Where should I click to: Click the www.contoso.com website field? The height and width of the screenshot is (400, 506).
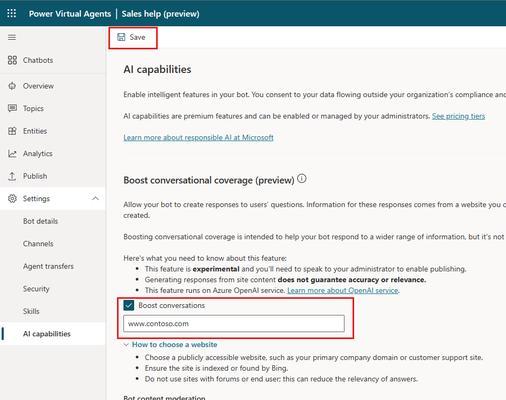tap(234, 324)
